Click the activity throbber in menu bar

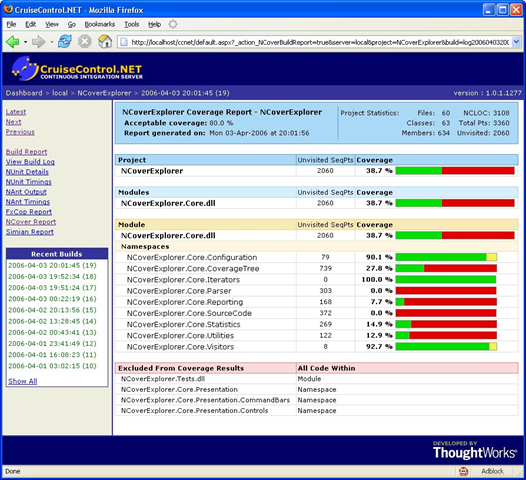[173, 24]
